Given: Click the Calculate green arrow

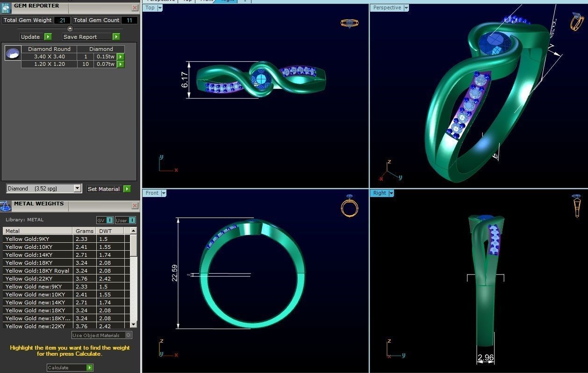Looking at the screenshot, I should coord(90,367).
